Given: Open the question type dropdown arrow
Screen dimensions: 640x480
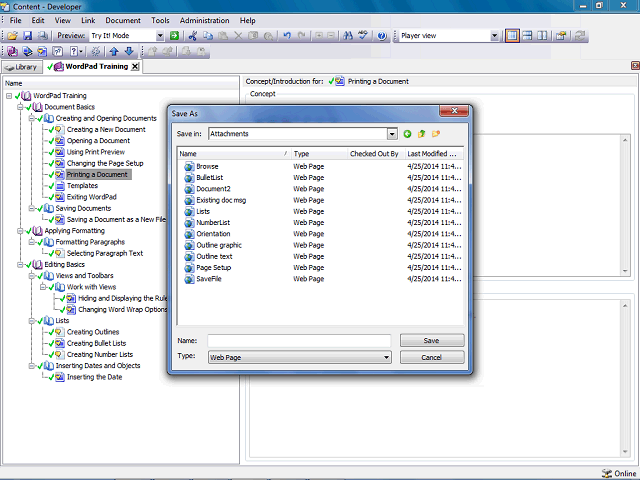Looking at the screenshot, I should 81,51.
